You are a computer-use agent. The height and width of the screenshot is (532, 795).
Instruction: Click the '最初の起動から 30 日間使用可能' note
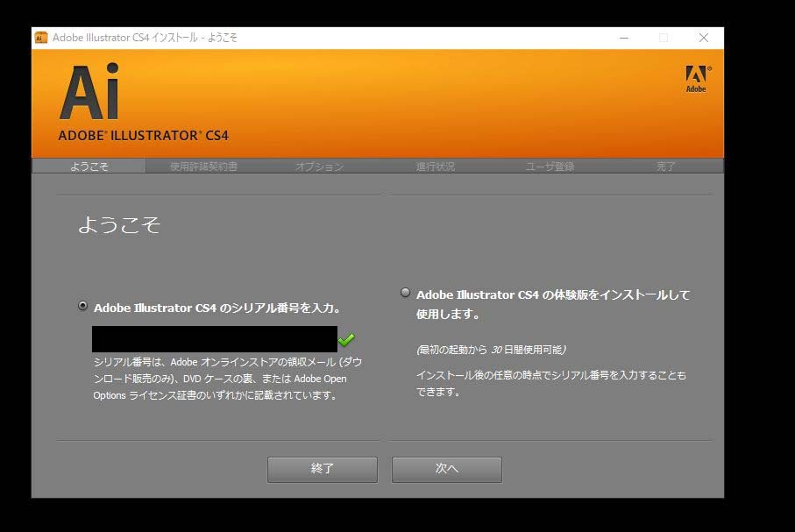click(x=492, y=350)
